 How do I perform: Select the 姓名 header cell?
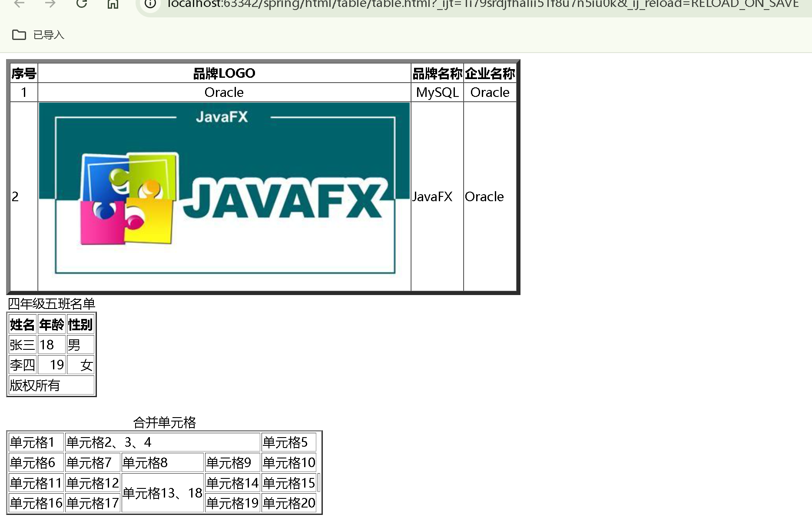(x=22, y=325)
